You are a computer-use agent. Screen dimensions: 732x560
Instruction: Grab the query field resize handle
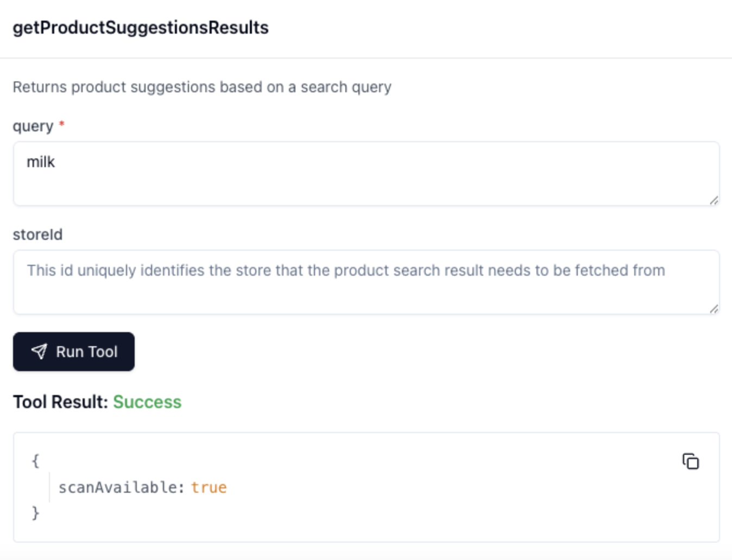pyautogui.click(x=714, y=200)
